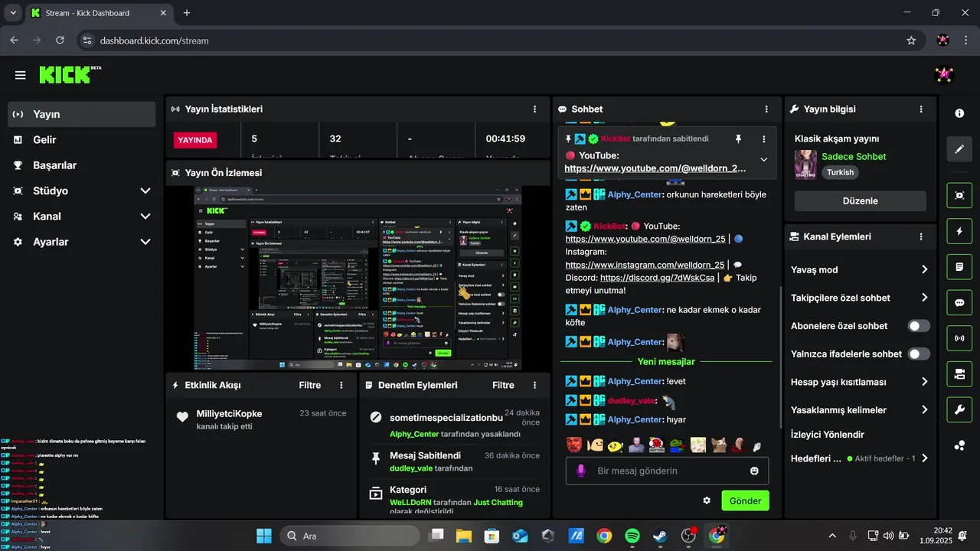Viewport: 980px width, 551px height.
Task: Click the Düzenle button in Yayın bilgisi
Action: click(860, 201)
